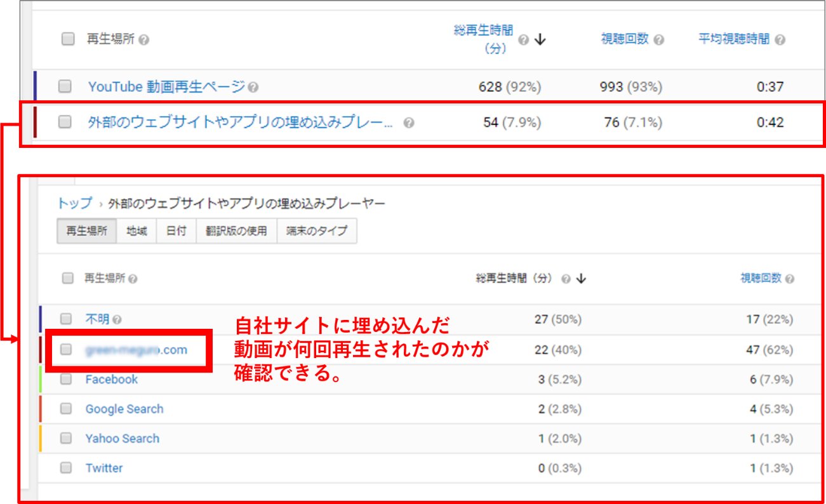826x504 pixels.
Task: Click the yellow color bar beside Yahoo Search
Action: [40, 439]
